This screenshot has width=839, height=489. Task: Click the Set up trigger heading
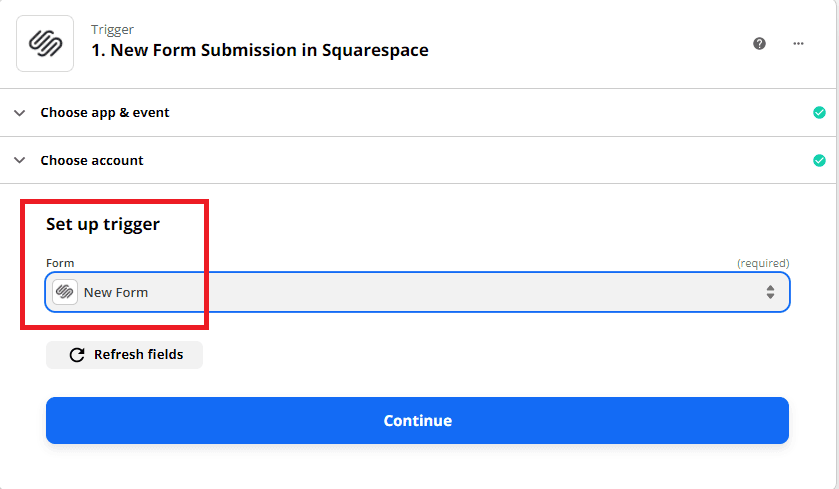103,224
